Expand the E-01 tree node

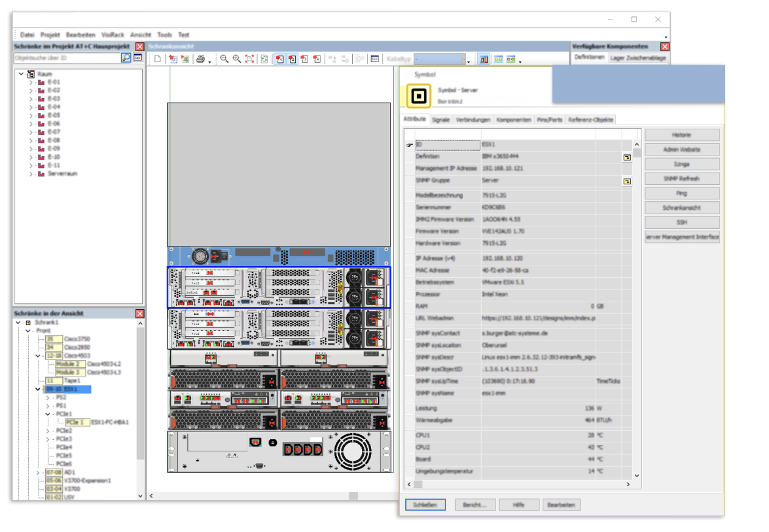tap(31, 82)
